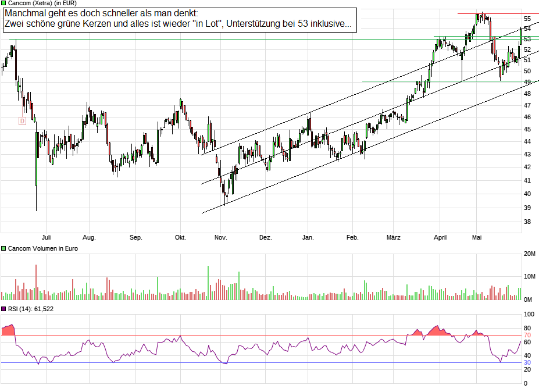Screen dimensions: 539x392
Task: Click the red D dividend marker
Action: (22, 121)
